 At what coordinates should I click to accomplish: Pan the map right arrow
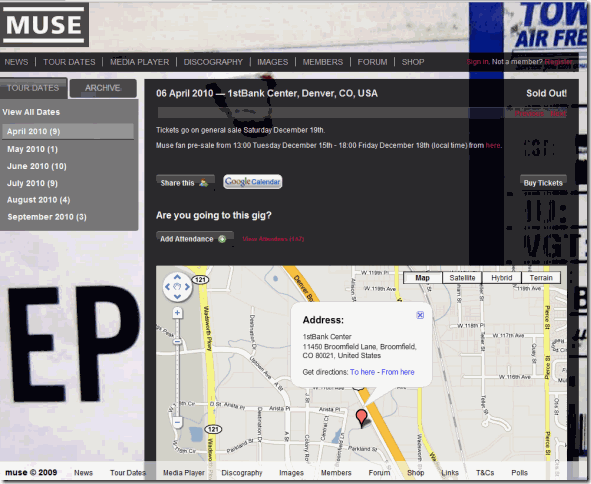click(187, 287)
